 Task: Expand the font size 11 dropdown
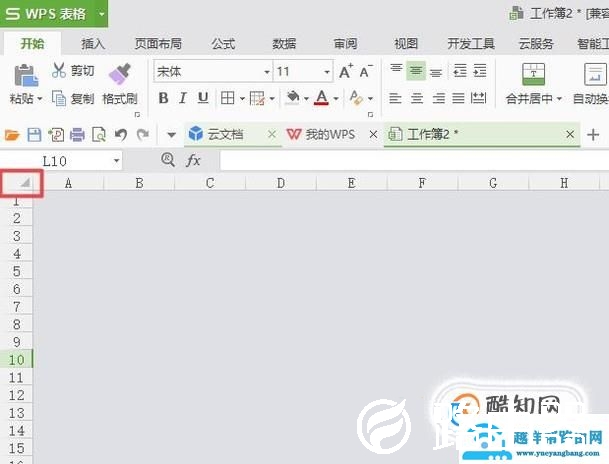(327, 72)
